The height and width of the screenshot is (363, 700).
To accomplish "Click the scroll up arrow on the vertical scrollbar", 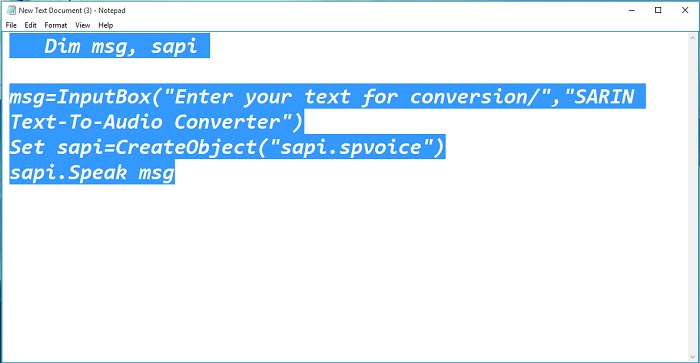I will pyautogui.click(x=693, y=38).
